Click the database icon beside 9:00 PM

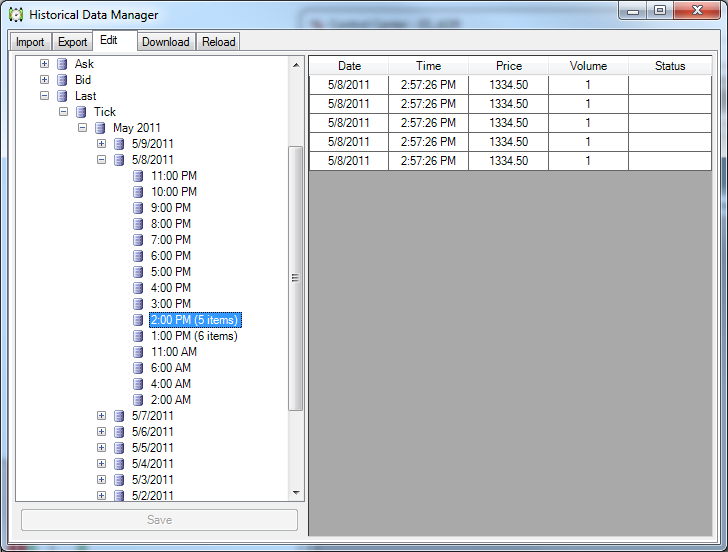(x=138, y=208)
